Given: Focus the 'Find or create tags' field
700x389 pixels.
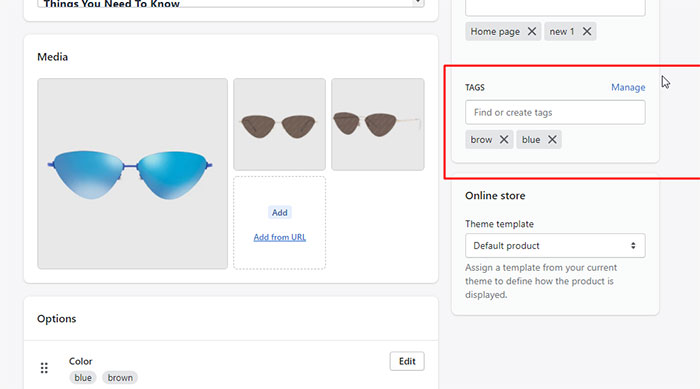Looking at the screenshot, I should (555, 113).
